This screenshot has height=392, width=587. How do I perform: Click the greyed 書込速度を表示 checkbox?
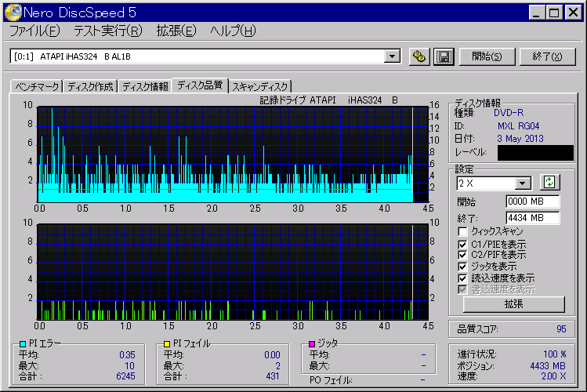[x=462, y=289]
